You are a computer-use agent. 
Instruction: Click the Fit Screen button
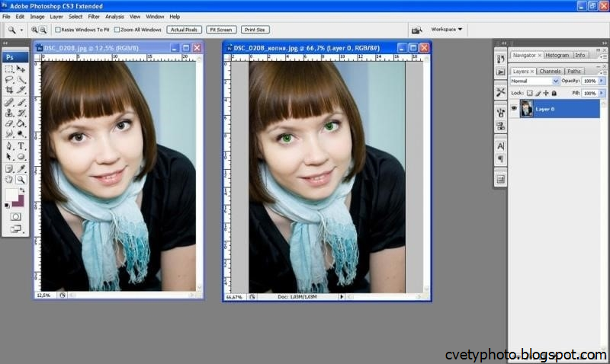click(x=221, y=30)
